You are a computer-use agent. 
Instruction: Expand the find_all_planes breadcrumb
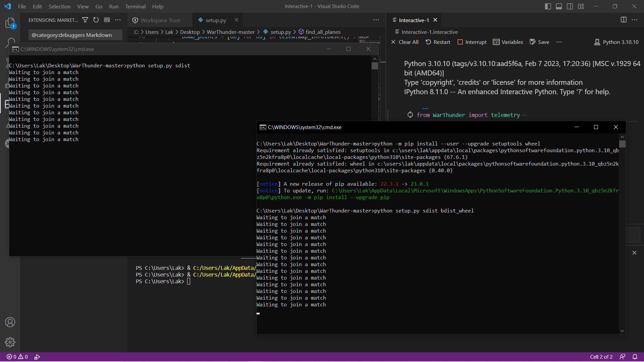pyautogui.click(x=323, y=32)
